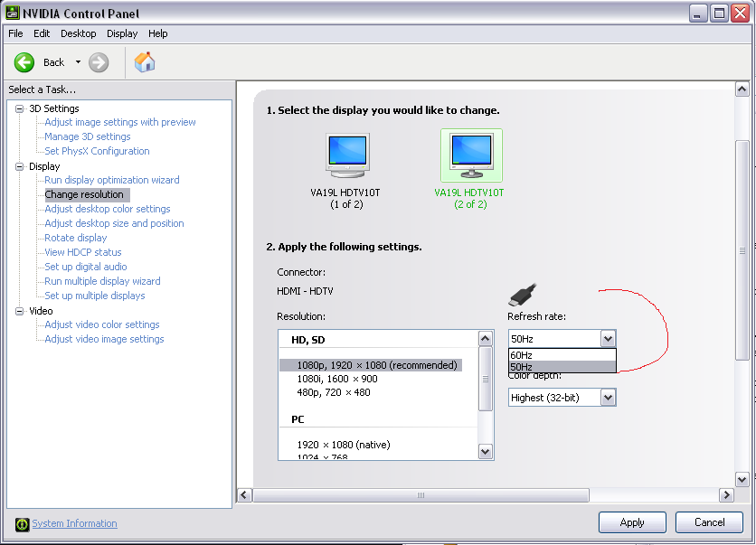Open the Refresh rate combo box
The height and width of the screenshot is (545, 756).
pyautogui.click(x=562, y=339)
